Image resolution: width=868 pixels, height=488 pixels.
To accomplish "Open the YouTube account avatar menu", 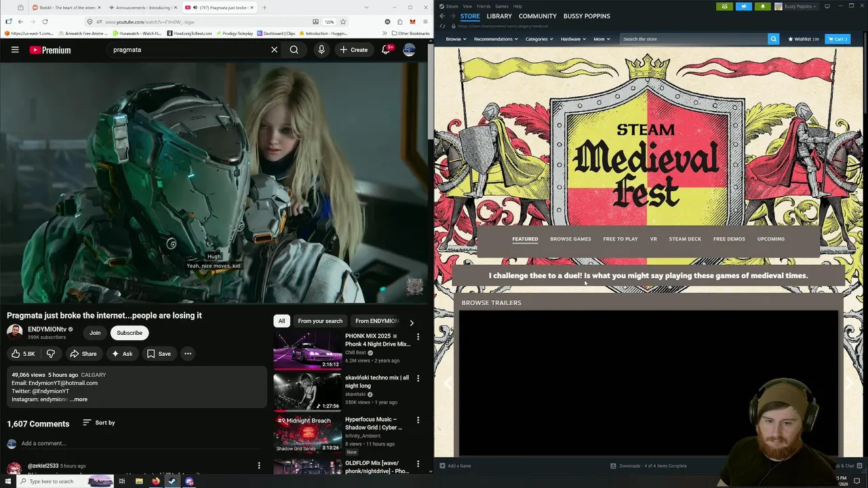I will 410,49.
